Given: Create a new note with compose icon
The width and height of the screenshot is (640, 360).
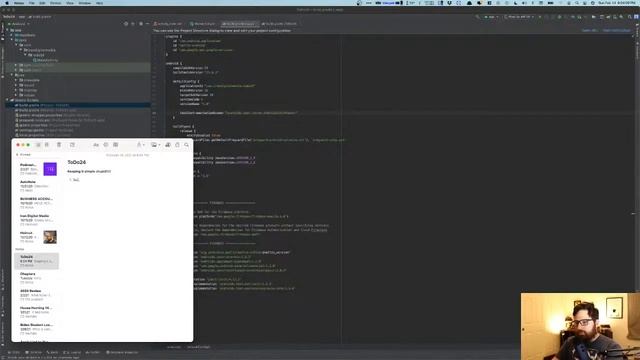Looking at the screenshot, I should 72,145.
